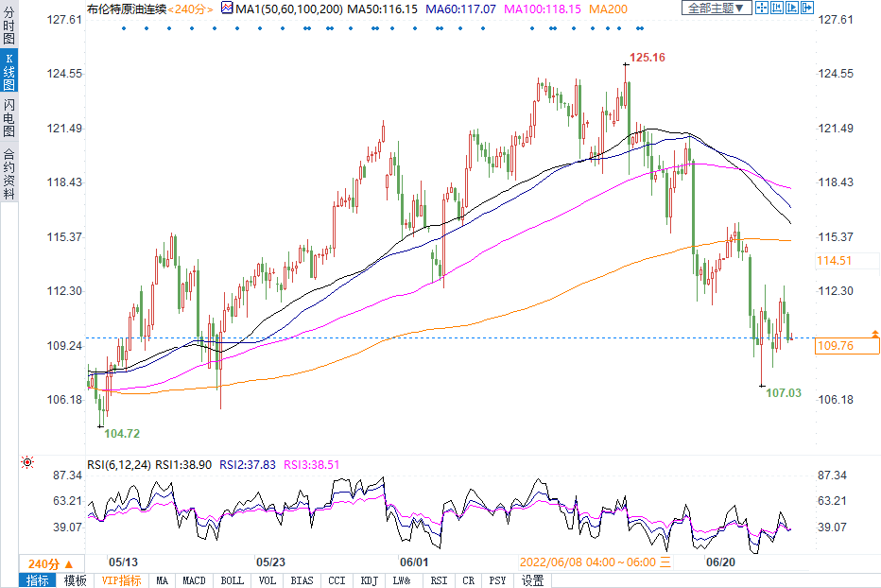Click the orange arrow above price 109.76
The height and width of the screenshot is (588, 881).
point(875,334)
